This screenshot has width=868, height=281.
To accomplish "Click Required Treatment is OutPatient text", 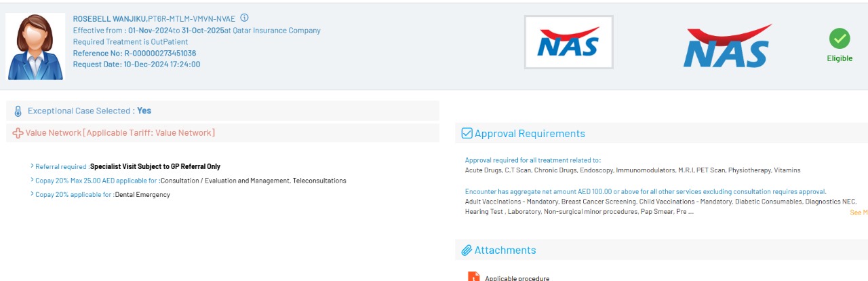I will 130,41.
